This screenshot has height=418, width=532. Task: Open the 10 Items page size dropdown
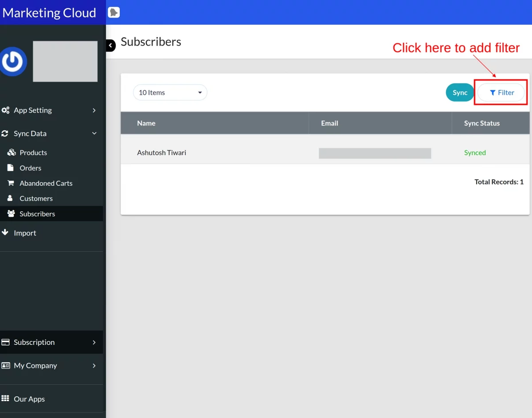pyautogui.click(x=170, y=92)
